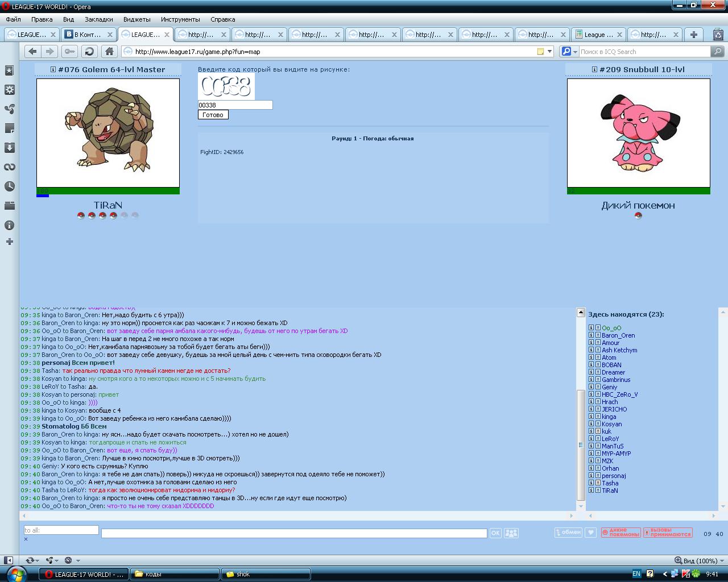728x582 pixels.
Task: Toggle the wild pokemon encounters button
Action: click(621, 533)
